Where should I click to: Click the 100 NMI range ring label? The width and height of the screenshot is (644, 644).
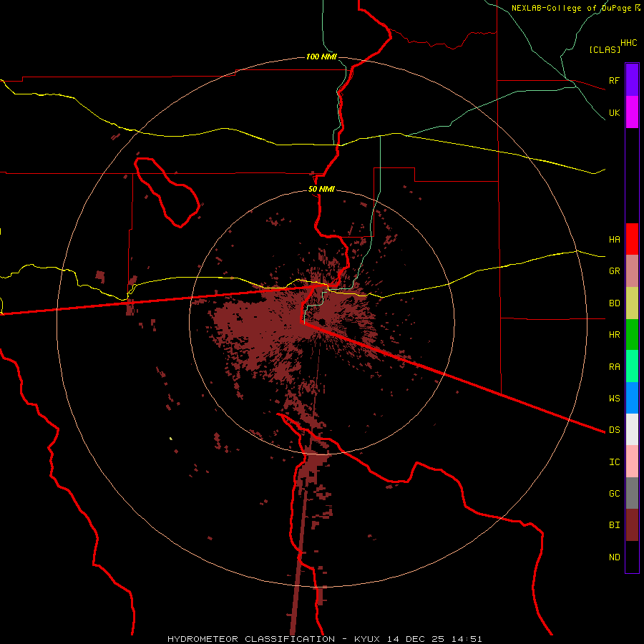(x=321, y=57)
